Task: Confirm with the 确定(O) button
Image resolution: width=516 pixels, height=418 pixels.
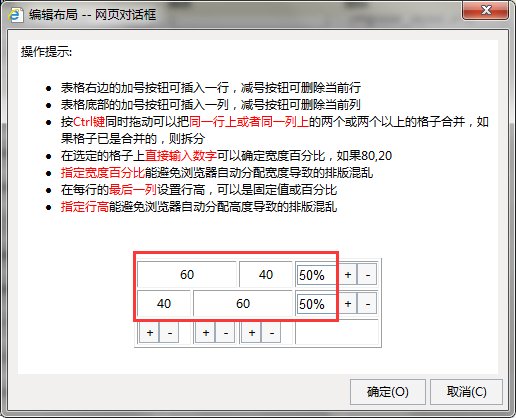Action: [388, 392]
